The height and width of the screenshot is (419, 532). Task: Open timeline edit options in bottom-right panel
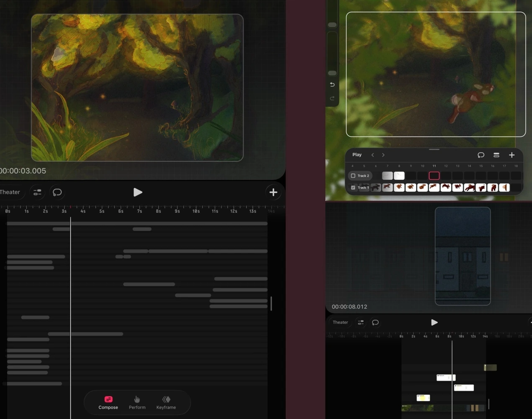[x=360, y=322]
